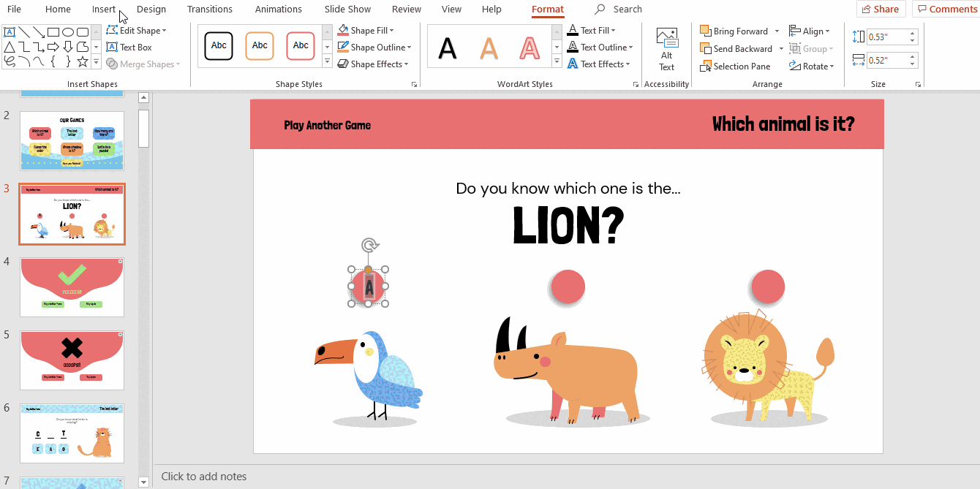The image size is (980, 489).
Task: Open Shape Styles dialog launcher
Action: point(415,85)
